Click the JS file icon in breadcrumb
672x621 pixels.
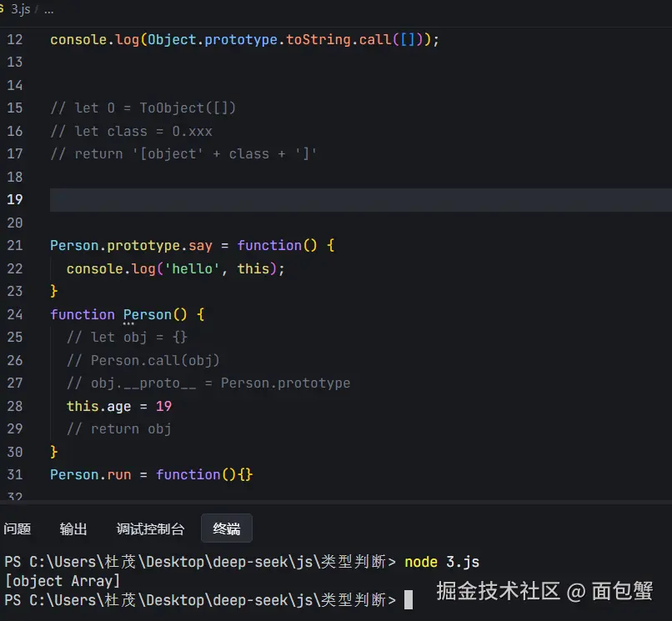(3, 10)
